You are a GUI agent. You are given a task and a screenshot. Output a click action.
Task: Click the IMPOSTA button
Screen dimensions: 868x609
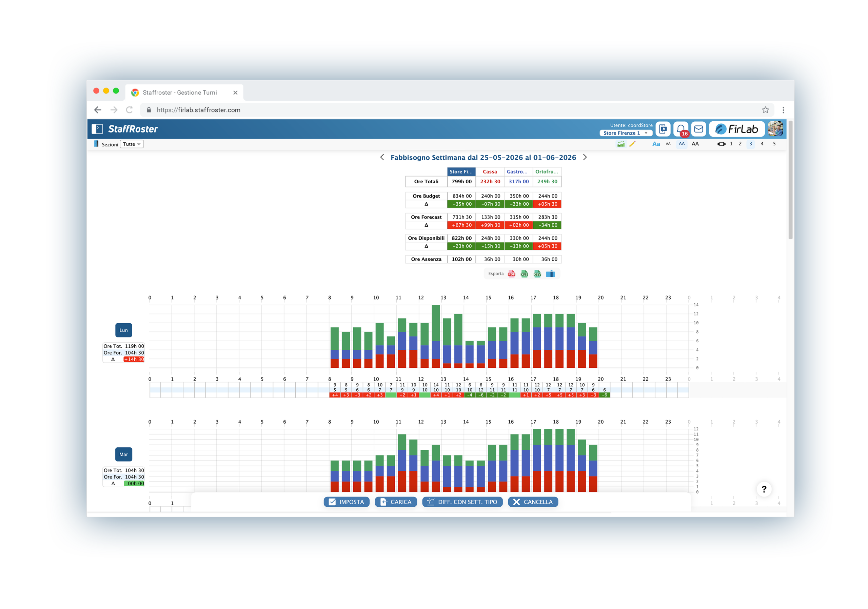point(347,502)
